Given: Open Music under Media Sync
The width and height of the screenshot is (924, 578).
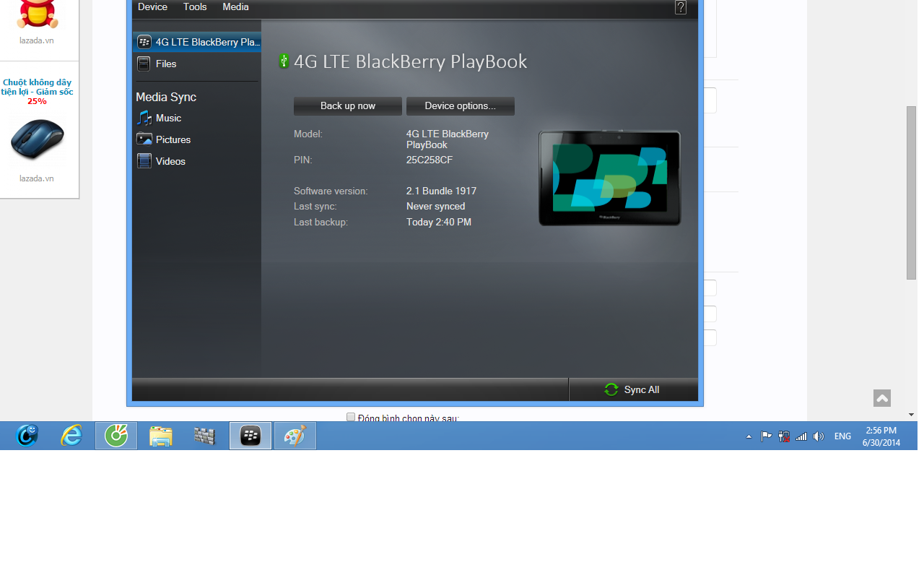Looking at the screenshot, I should (x=168, y=118).
